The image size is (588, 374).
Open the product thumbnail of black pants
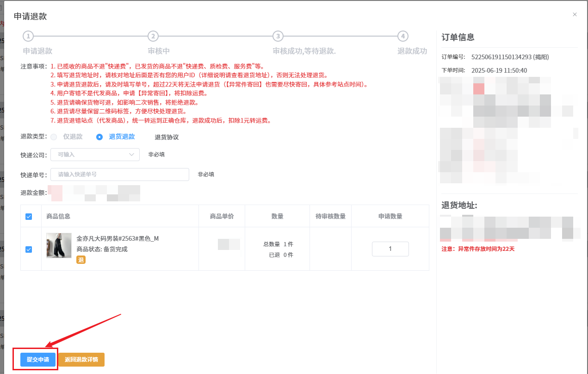(59, 245)
